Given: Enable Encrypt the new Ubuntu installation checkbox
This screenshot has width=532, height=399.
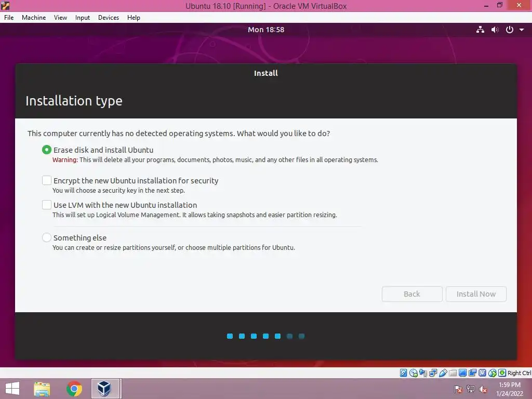Looking at the screenshot, I should click(x=46, y=180).
